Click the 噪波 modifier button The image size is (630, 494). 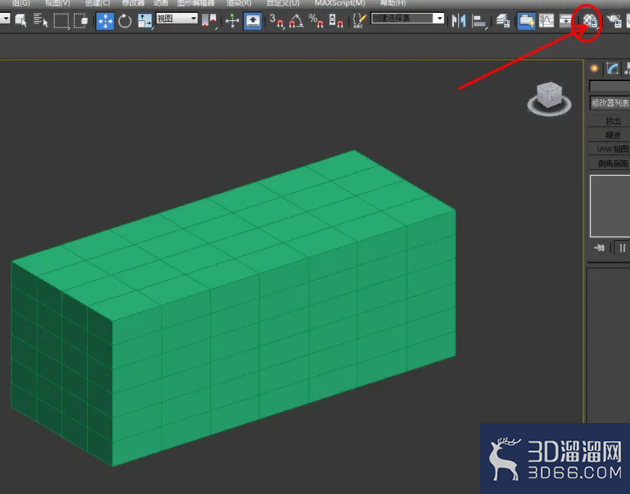pyautogui.click(x=609, y=135)
